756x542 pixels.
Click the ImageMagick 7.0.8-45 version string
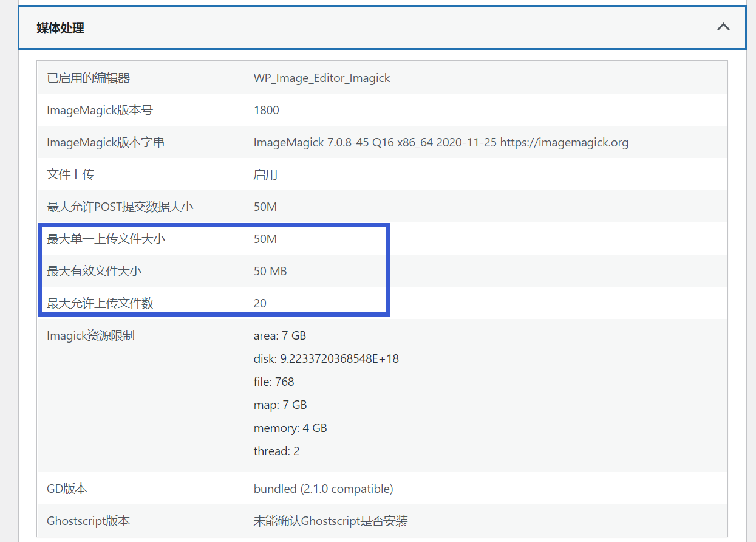pyautogui.click(x=440, y=142)
